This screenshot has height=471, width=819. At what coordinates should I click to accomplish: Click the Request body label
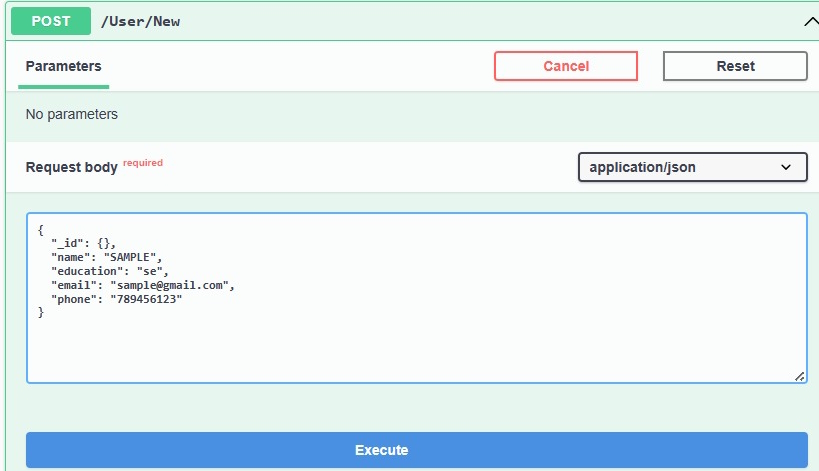72,167
